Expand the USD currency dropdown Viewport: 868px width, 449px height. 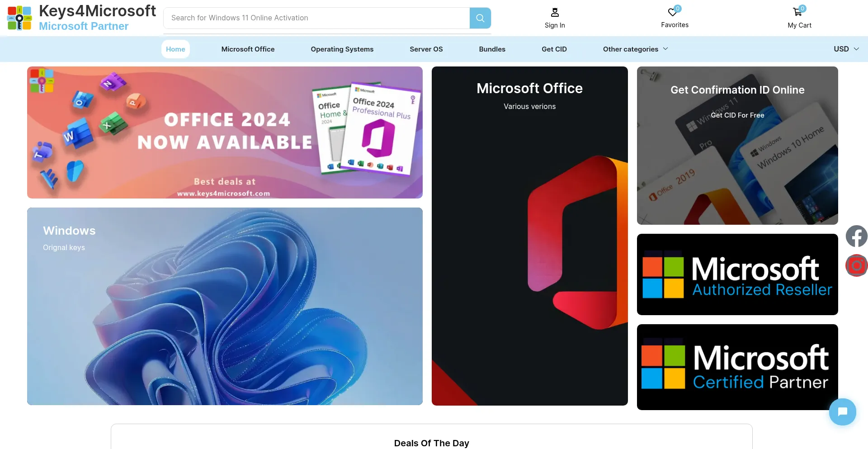(846, 49)
